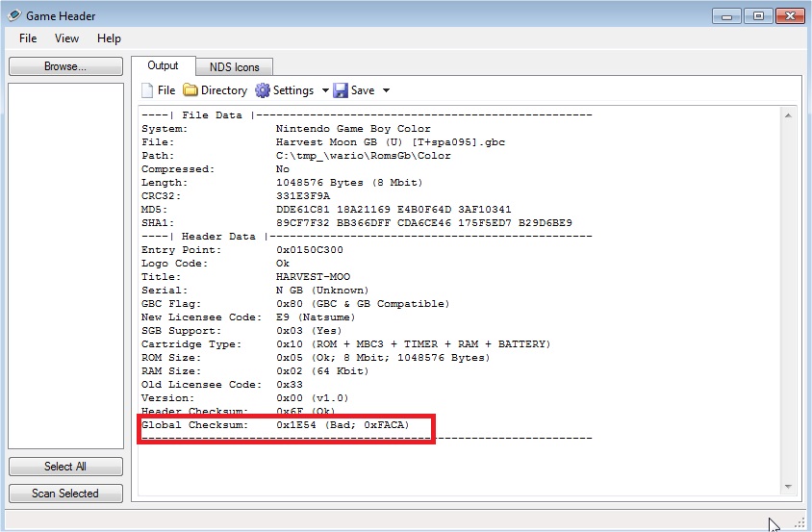Image resolution: width=812 pixels, height=532 pixels.
Task: Click the File page icon in Output toolbar
Action: click(x=147, y=90)
